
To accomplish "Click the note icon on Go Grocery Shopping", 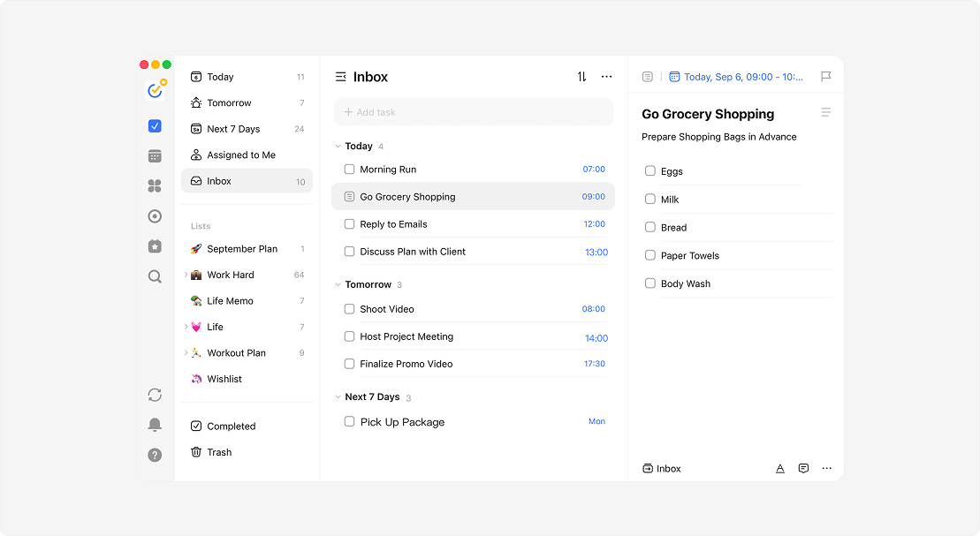I will click(349, 197).
